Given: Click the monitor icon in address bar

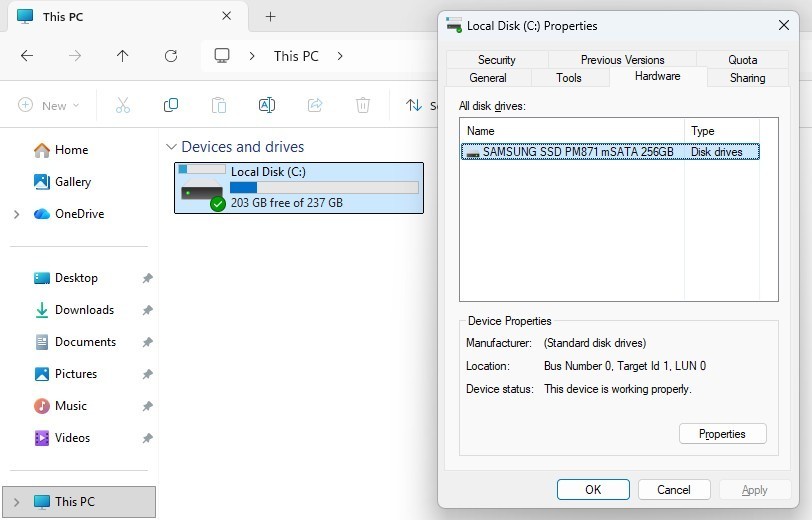Looking at the screenshot, I should tap(222, 55).
